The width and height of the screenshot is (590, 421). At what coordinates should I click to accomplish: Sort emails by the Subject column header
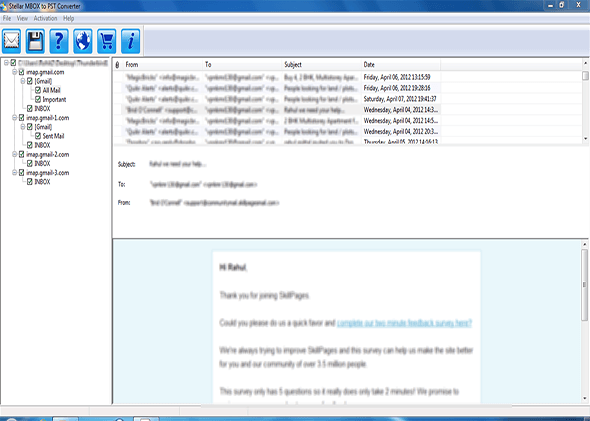click(321, 65)
